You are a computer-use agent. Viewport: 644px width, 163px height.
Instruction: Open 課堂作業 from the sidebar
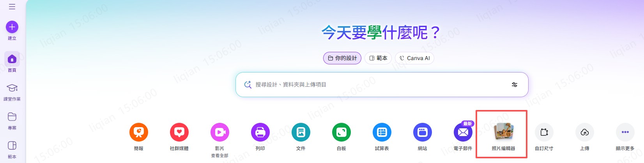(12, 92)
